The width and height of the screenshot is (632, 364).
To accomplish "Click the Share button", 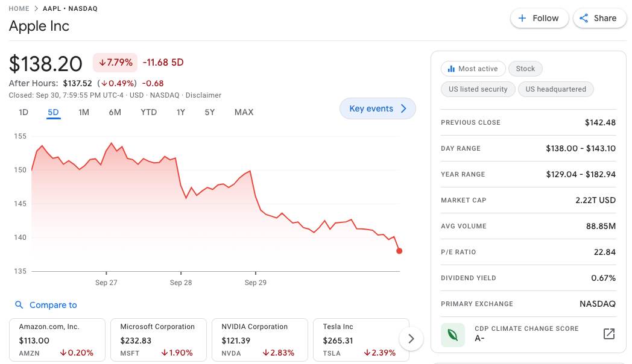I will pyautogui.click(x=598, y=18).
